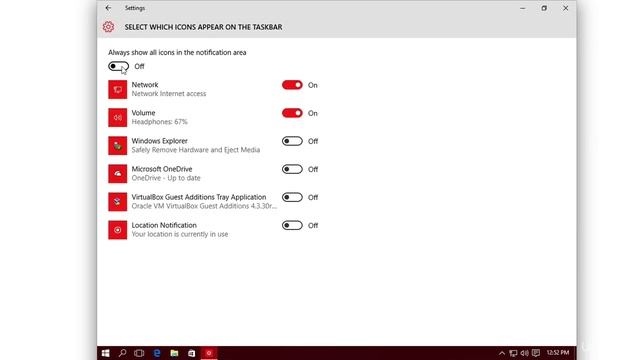This screenshot has height=360, width=640.
Task: Click 'Your location is currently in use' text
Action: pos(180,234)
